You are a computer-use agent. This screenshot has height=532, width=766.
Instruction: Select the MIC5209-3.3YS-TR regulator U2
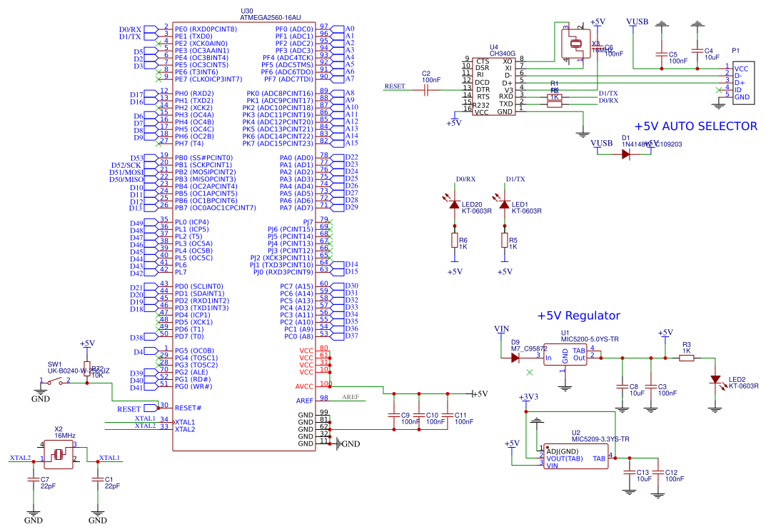575,455
